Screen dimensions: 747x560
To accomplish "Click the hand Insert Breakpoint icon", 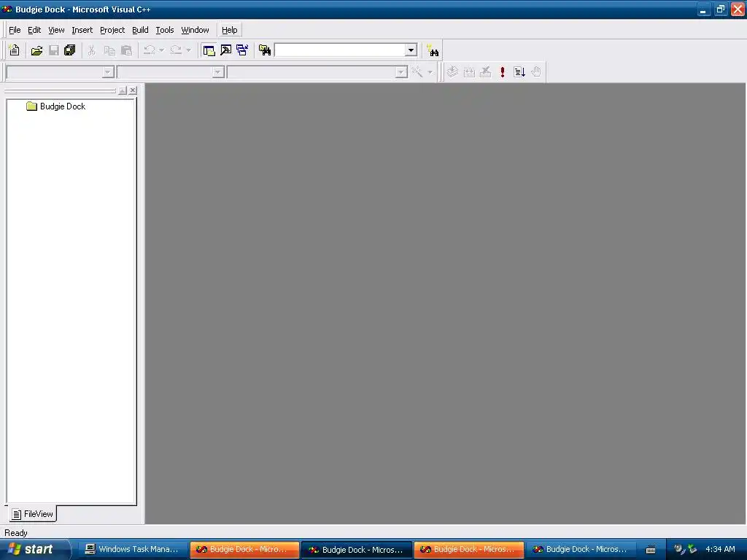I will click(536, 72).
